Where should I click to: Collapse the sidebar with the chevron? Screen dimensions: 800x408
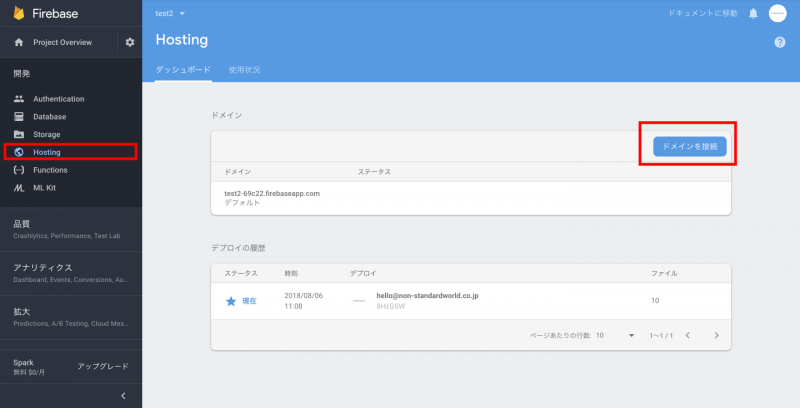[x=123, y=396]
